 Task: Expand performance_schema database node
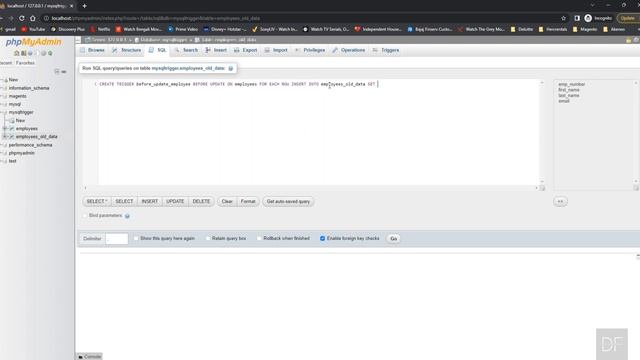pyautogui.click(x=2, y=145)
